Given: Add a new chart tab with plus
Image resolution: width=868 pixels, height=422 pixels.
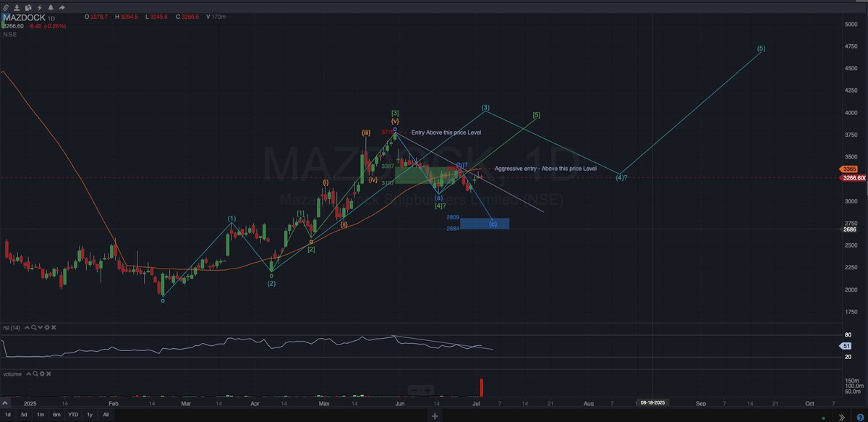Looking at the screenshot, I should click(x=435, y=416).
